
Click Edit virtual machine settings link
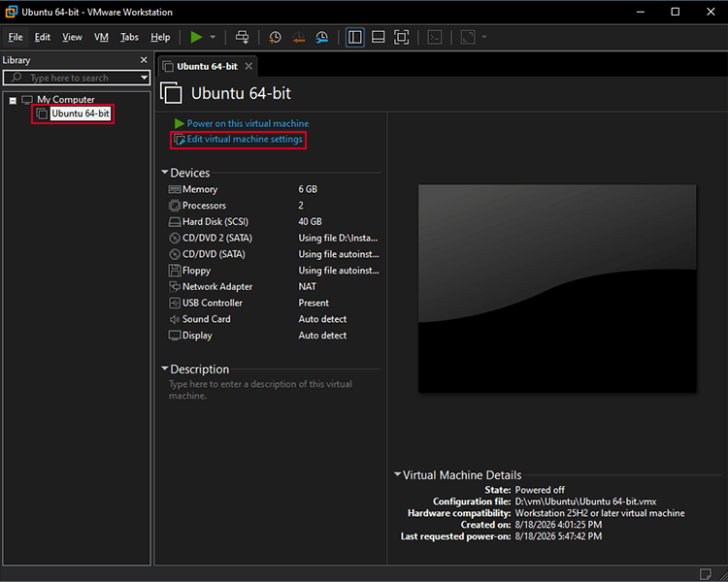(245, 140)
